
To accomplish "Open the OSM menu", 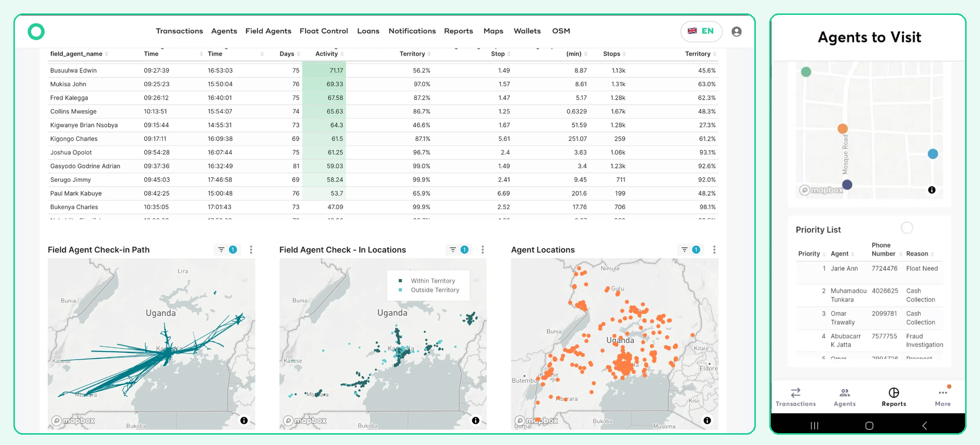I will click(x=561, y=31).
